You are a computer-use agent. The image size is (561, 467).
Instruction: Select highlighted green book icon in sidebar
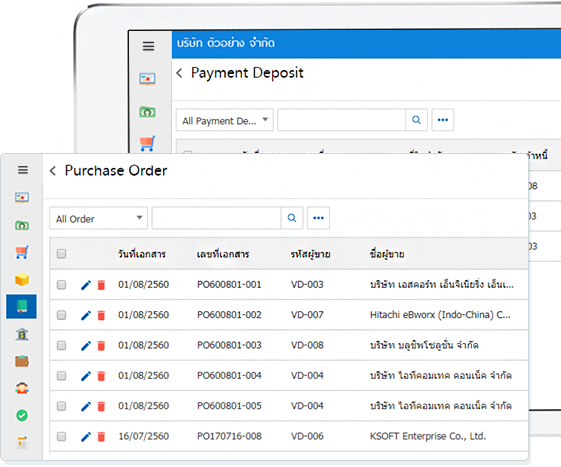pos(21,306)
